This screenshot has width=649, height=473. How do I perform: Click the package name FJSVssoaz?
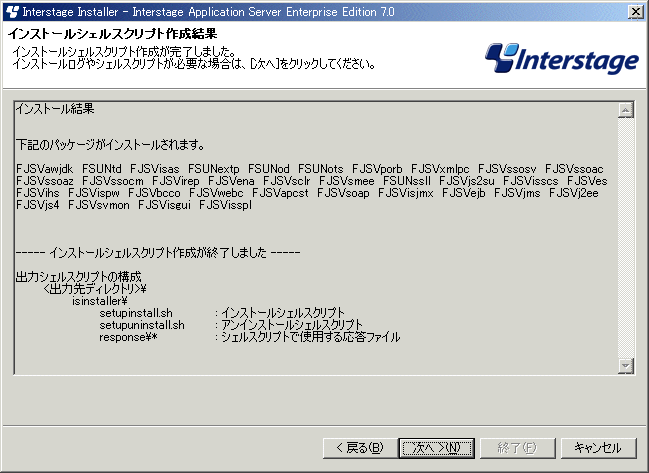(x=45, y=181)
